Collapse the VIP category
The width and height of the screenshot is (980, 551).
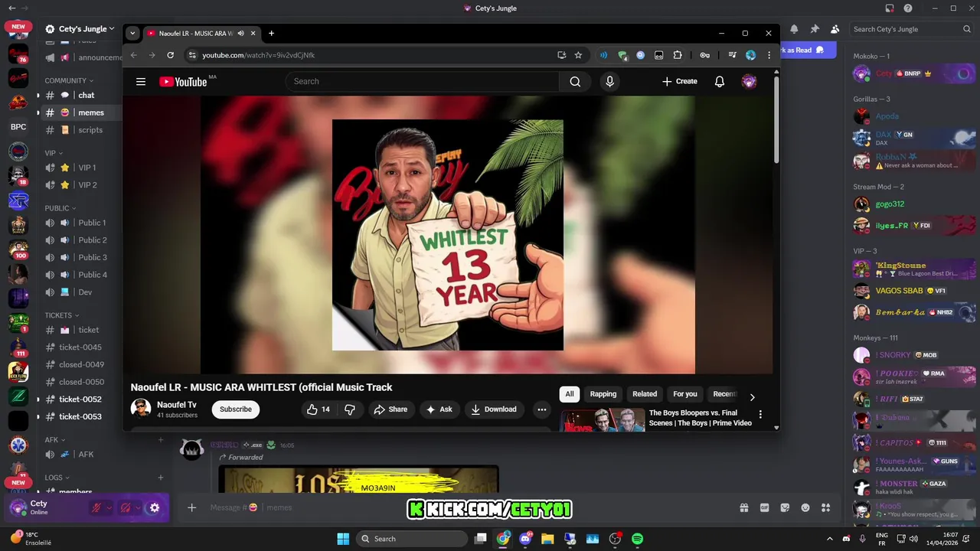[x=54, y=153]
